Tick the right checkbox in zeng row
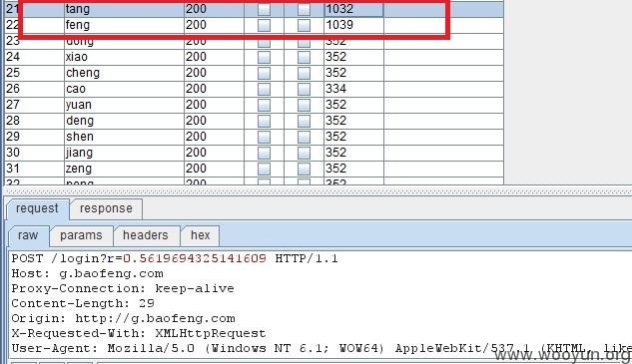The height and width of the screenshot is (364, 632). click(x=304, y=169)
